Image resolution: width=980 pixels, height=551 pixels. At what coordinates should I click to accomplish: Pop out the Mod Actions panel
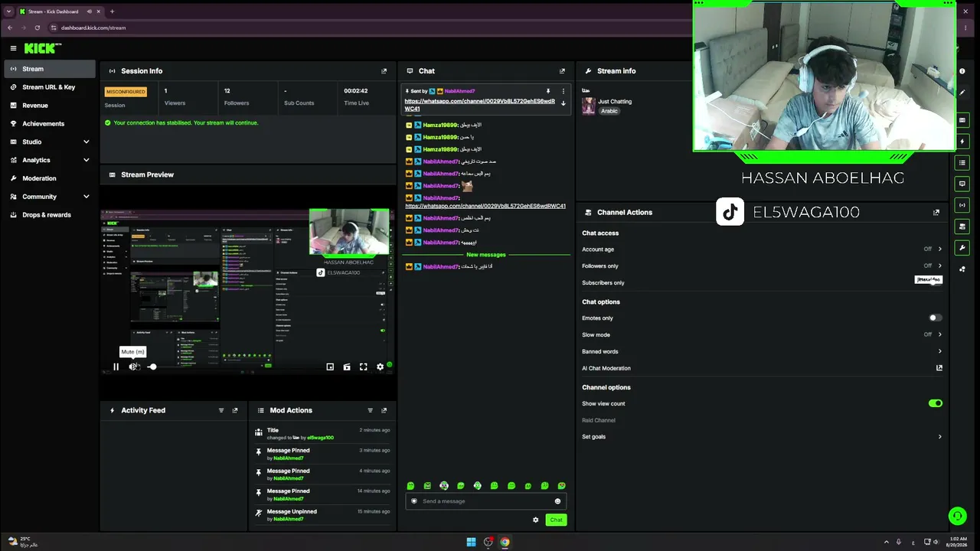[x=384, y=410]
